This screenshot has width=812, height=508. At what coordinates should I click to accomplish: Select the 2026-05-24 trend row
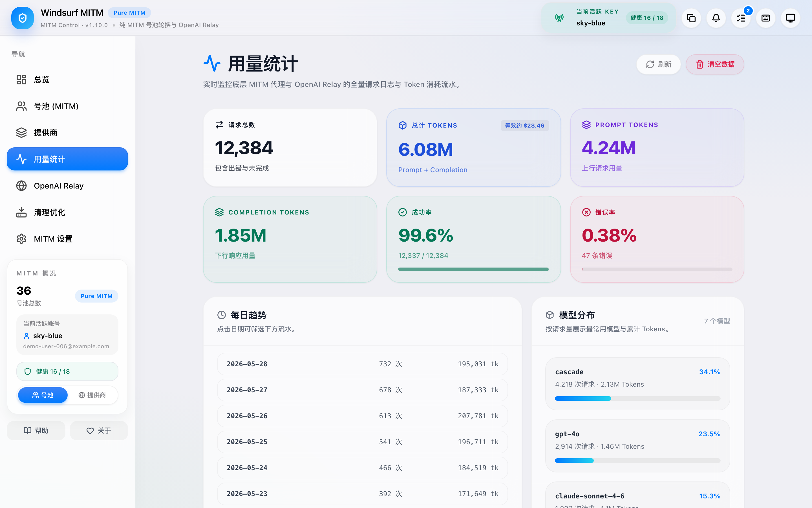click(x=362, y=468)
